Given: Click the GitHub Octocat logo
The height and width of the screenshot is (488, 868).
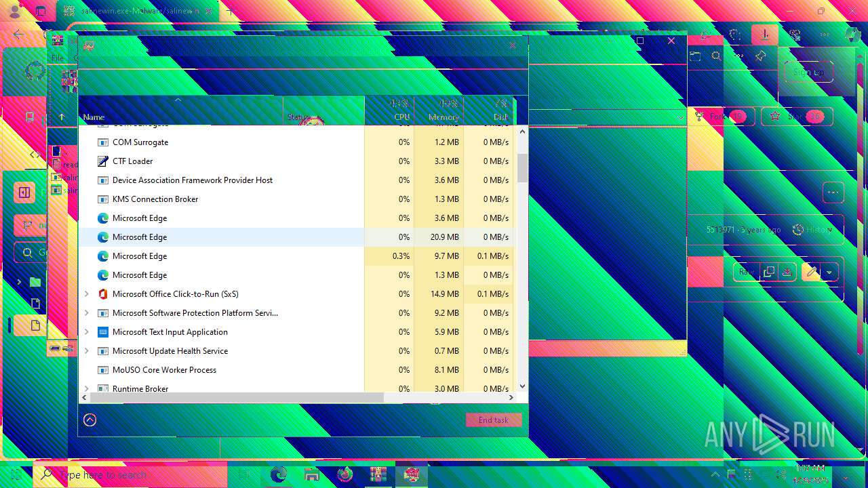Looking at the screenshot, I should click(x=35, y=72).
